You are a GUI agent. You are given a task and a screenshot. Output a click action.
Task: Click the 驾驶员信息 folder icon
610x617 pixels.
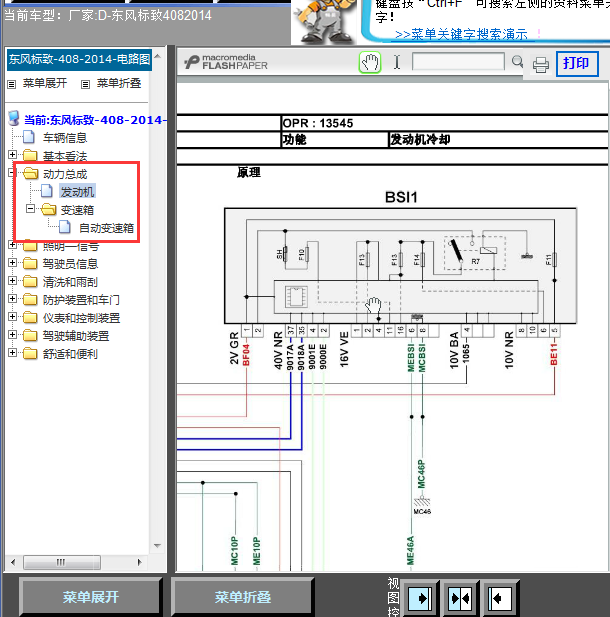(30, 263)
